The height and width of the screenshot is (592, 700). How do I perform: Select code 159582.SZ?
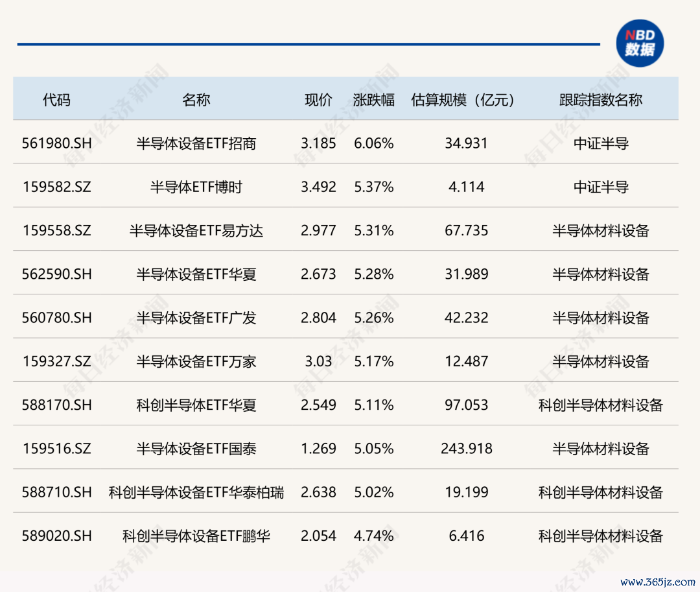(x=56, y=187)
